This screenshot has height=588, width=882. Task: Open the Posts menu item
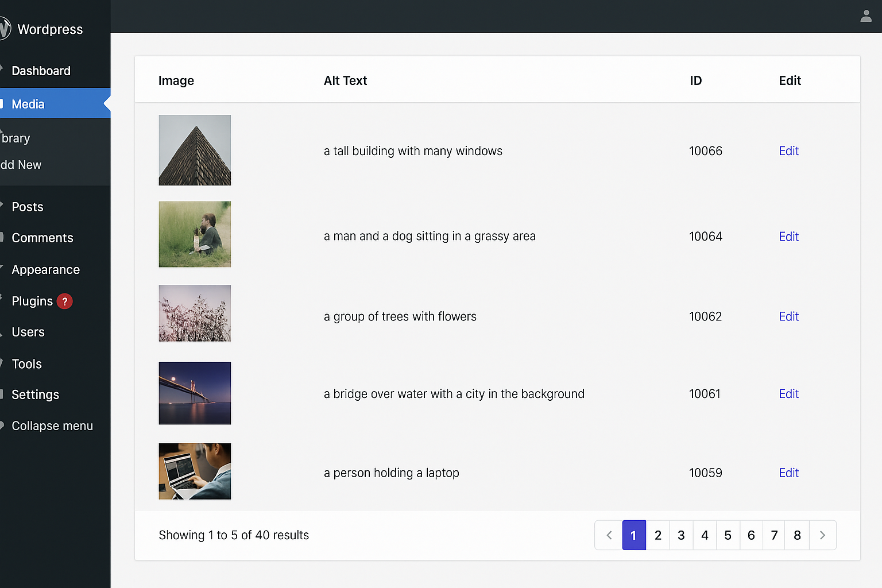[x=28, y=207]
